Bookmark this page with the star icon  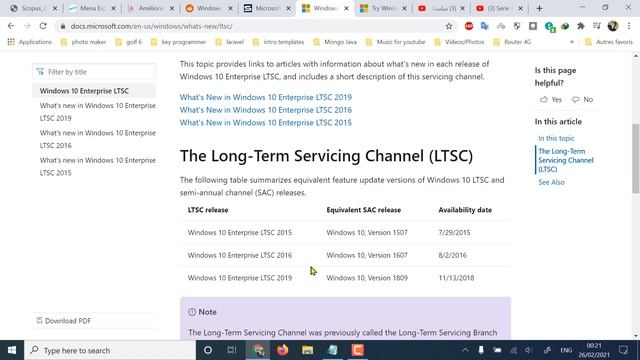[449, 26]
